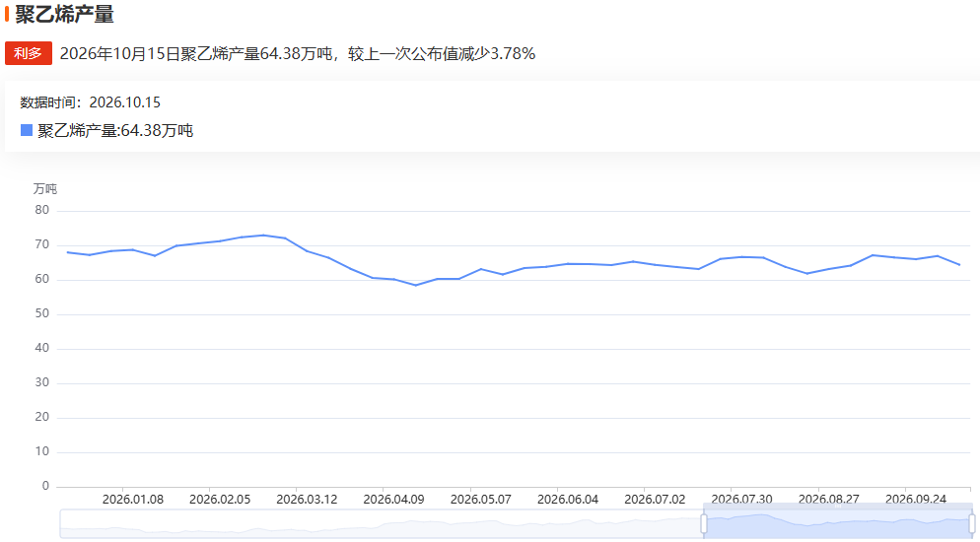Select the blue 聚乙烯产量 legend swatch

coord(27,130)
